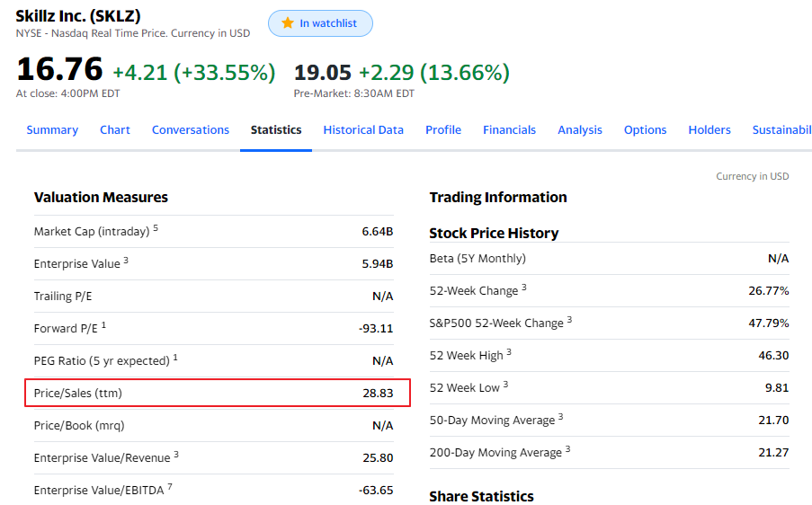Click the 21.27 moving average value
812x505 pixels.
[x=773, y=453]
